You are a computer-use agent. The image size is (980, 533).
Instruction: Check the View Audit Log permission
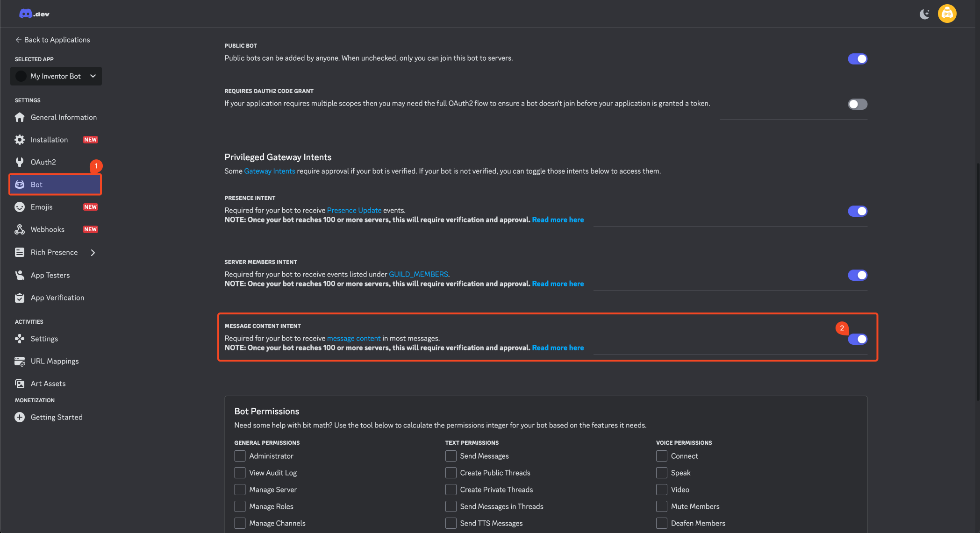pyautogui.click(x=240, y=473)
